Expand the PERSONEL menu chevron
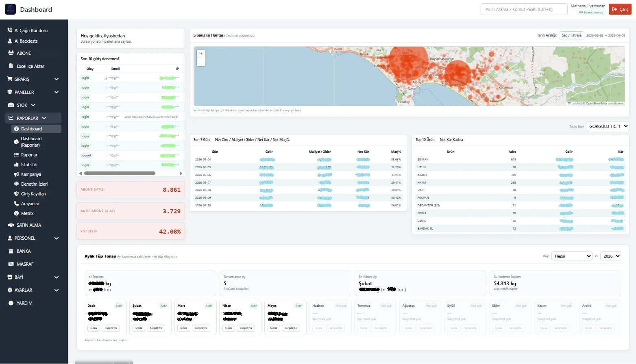Image resolution: width=636 pixels, height=364 pixels. pyautogui.click(x=57, y=238)
